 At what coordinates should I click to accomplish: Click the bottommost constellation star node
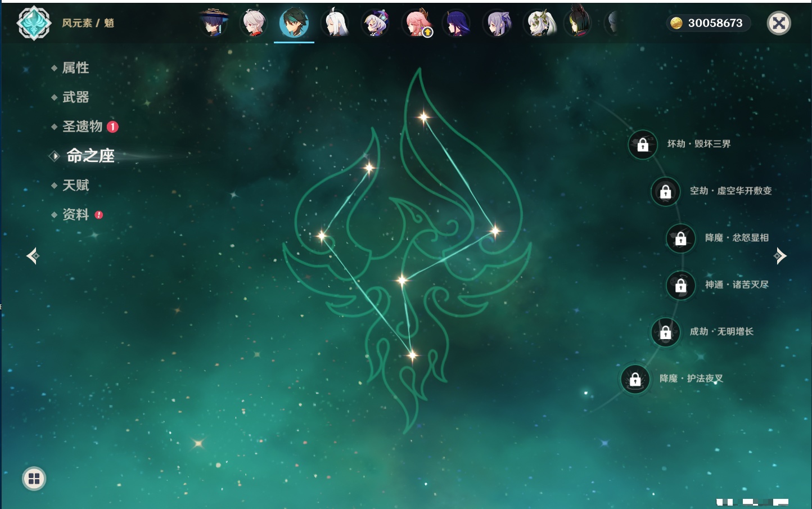[x=413, y=355]
